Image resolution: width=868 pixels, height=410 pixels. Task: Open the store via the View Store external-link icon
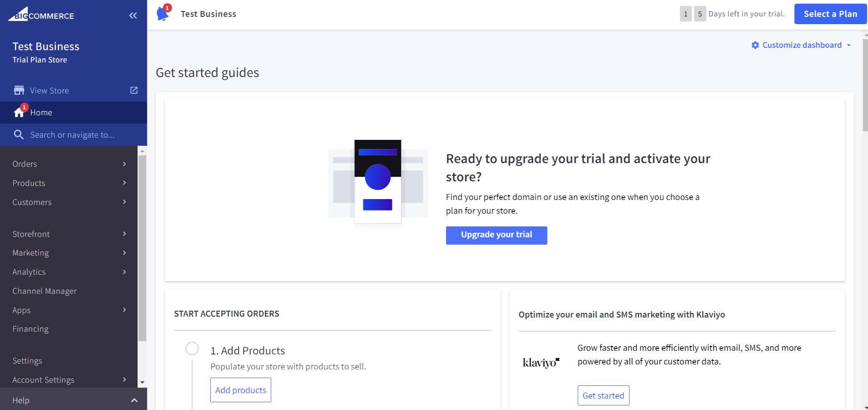(x=133, y=90)
